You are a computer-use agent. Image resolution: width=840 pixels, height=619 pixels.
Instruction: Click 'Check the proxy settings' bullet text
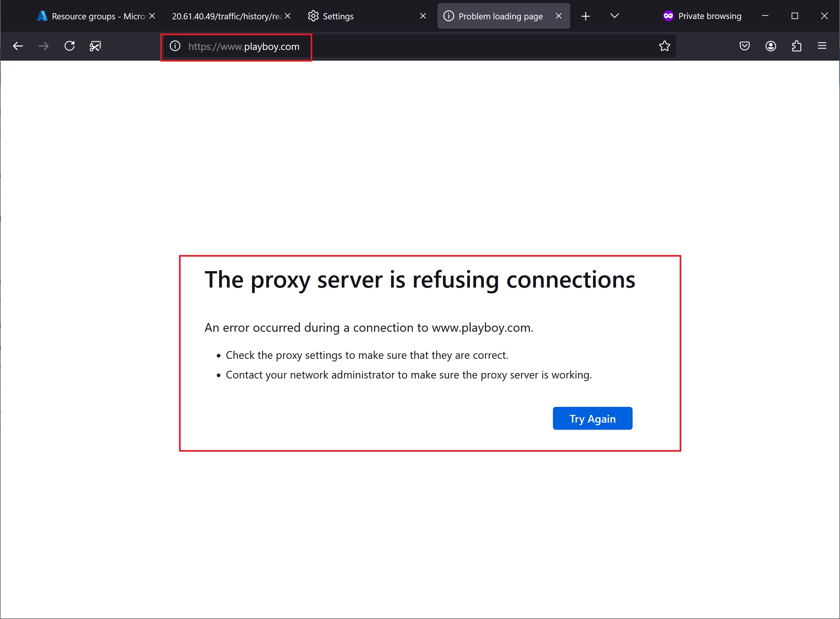[x=367, y=355]
